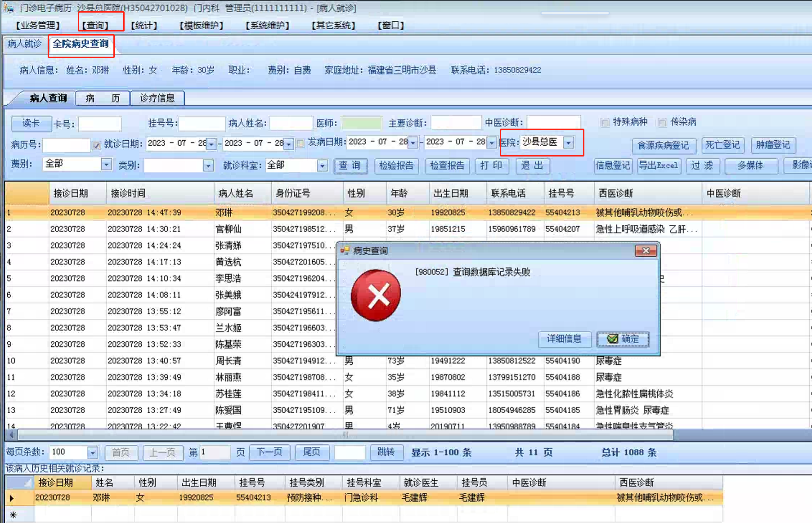Open the 每页条数 dropdown

pos(93,452)
